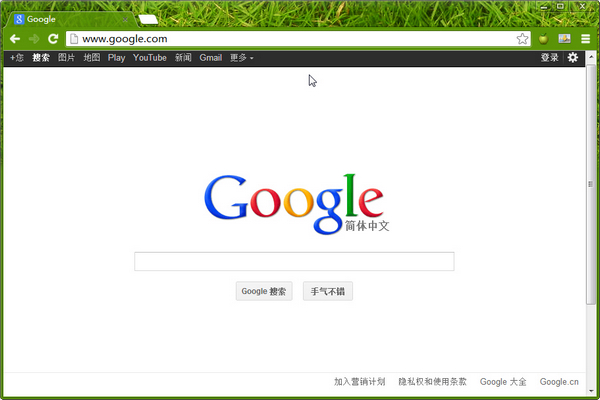This screenshot has height=400, width=600.
Task: Click the page icon in address bar
Action: pos(74,39)
